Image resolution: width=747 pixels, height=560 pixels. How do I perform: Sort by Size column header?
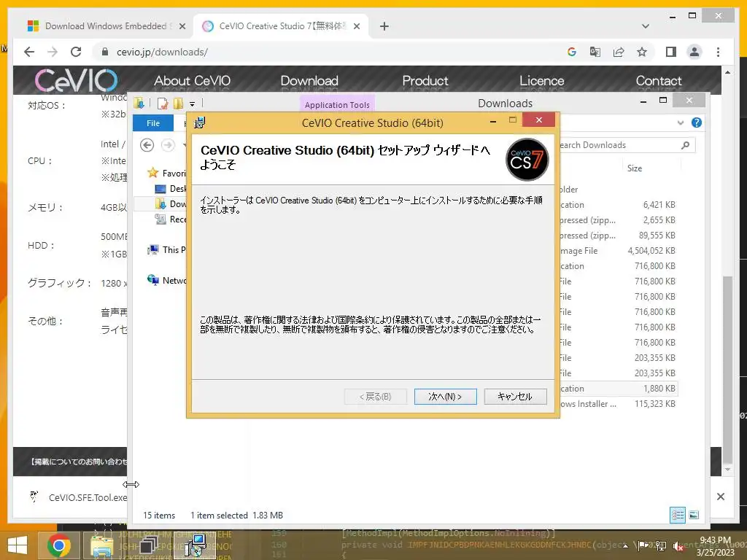coord(634,168)
